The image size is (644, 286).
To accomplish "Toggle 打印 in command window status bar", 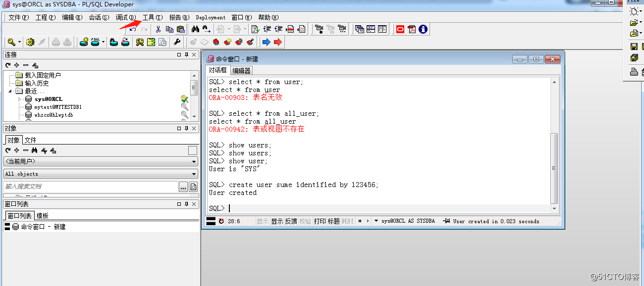I will (320, 221).
